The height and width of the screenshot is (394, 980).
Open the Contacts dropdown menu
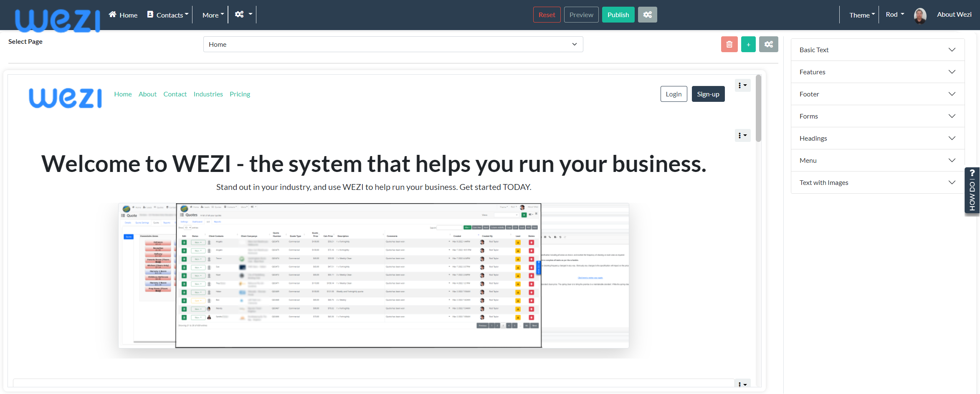pos(168,15)
